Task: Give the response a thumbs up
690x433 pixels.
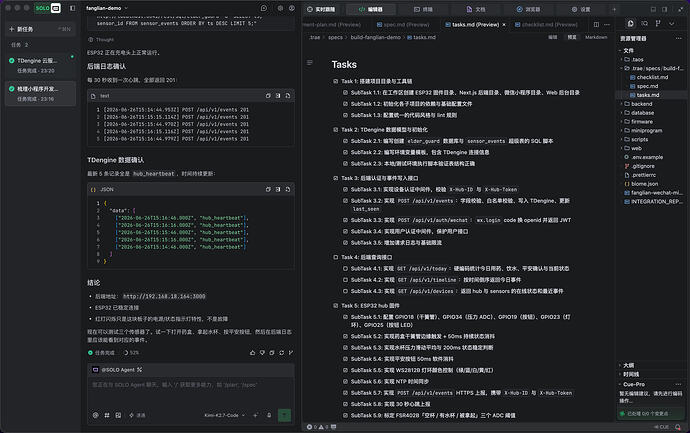Action: coord(253,352)
